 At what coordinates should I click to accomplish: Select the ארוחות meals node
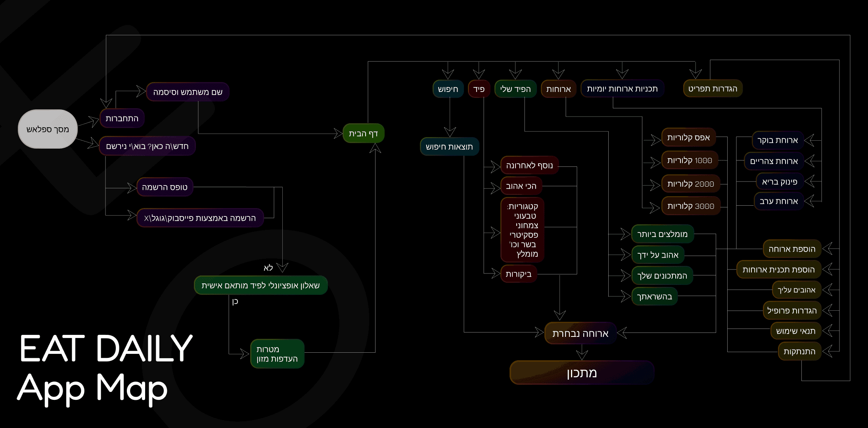558,89
